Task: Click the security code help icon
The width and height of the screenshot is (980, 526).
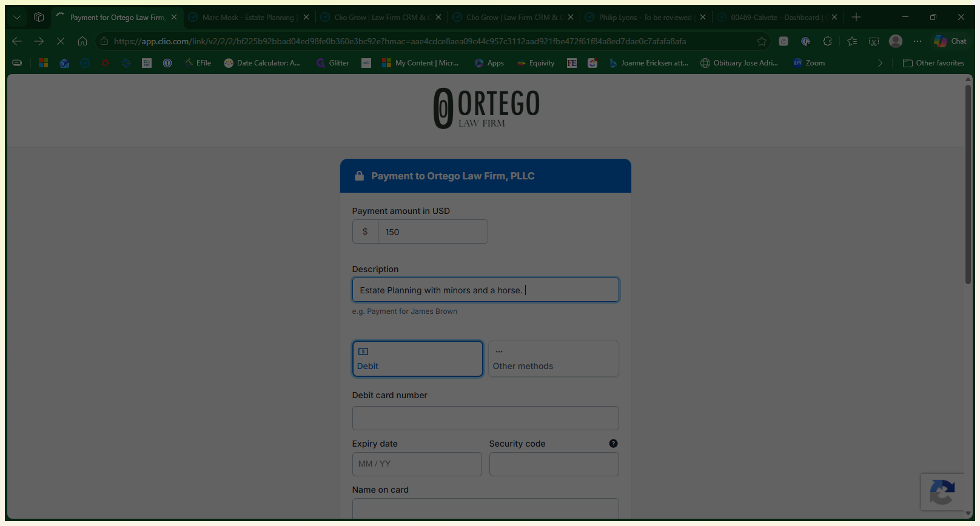Action: coord(613,444)
